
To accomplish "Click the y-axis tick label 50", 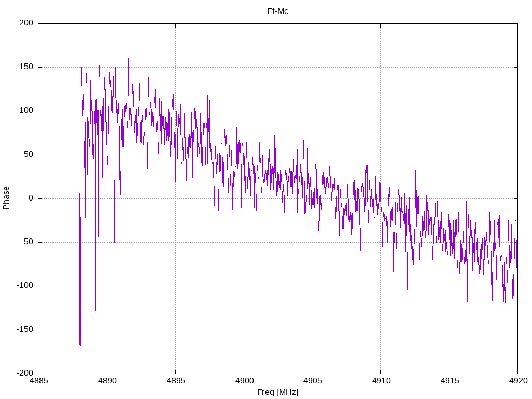I will [x=29, y=155].
